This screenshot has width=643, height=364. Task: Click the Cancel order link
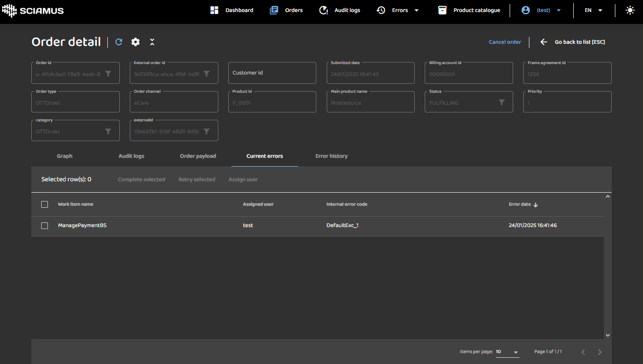pyautogui.click(x=504, y=42)
